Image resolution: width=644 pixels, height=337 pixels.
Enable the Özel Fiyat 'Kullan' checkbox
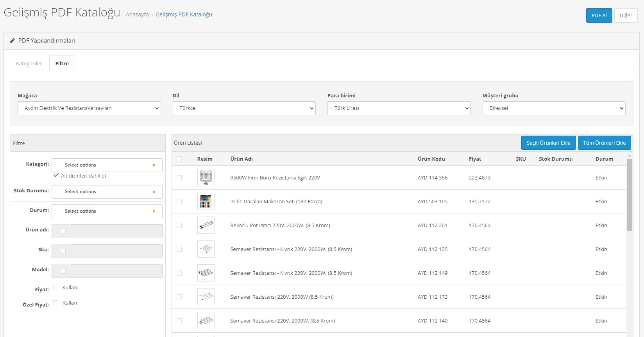(56, 303)
